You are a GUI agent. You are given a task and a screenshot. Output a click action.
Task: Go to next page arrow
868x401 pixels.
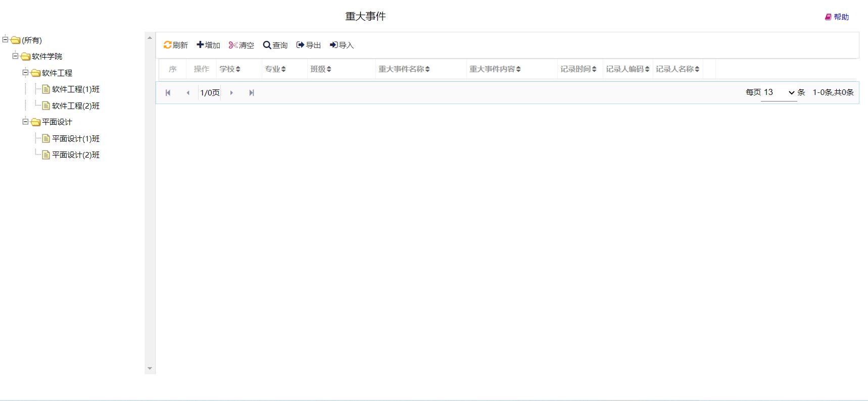coord(231,92)
